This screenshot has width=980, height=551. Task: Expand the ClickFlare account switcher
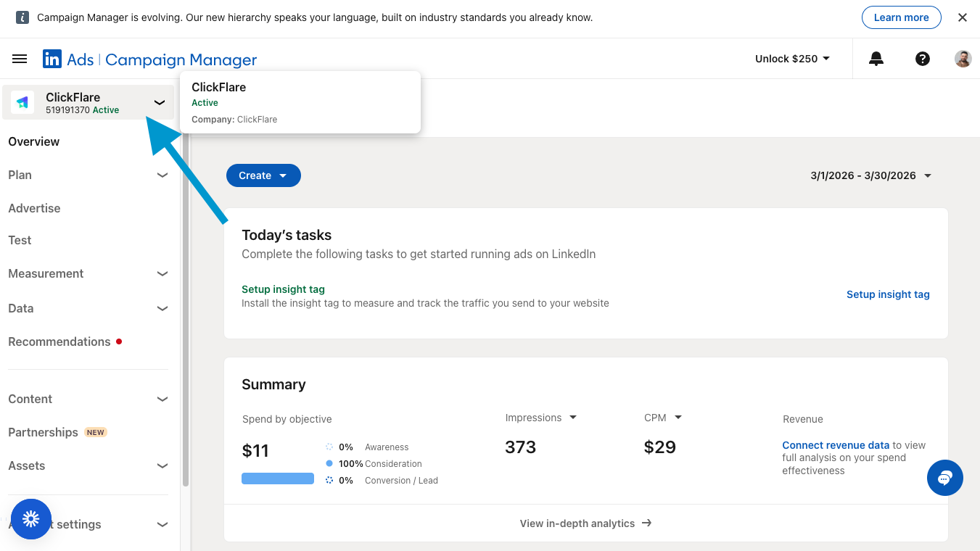pyautogui.click(x=160, y=103)
